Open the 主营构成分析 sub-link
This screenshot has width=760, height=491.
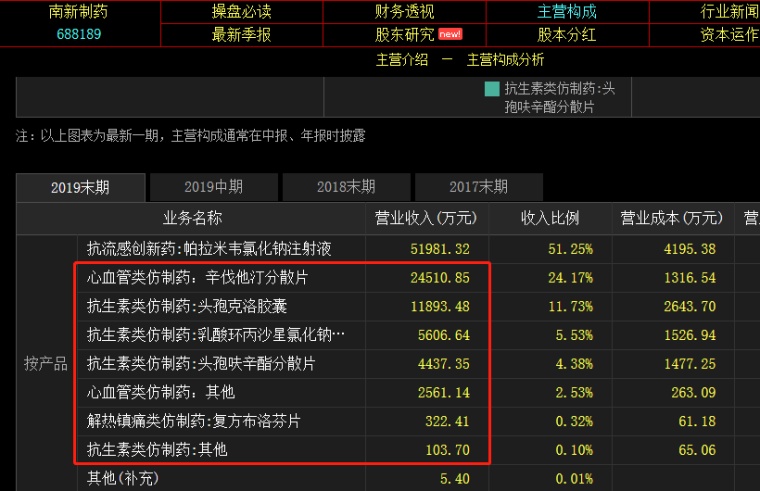(x=505, y=59)
